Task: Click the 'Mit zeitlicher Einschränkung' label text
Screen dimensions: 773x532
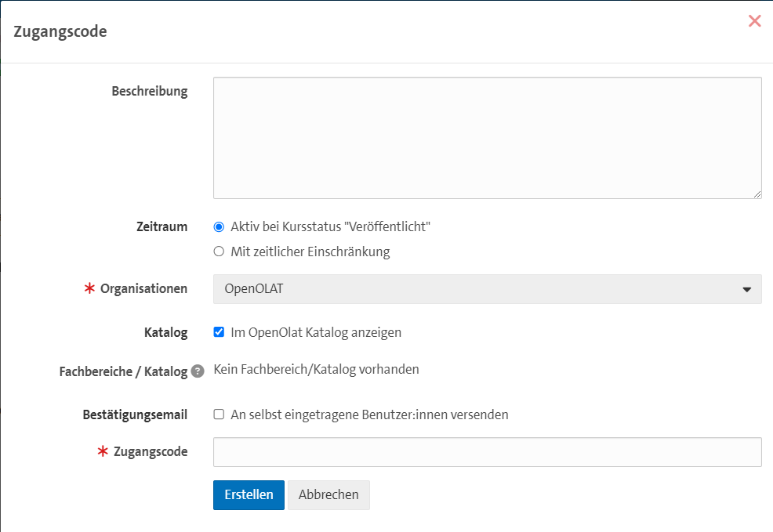Action: click(310, 252)
